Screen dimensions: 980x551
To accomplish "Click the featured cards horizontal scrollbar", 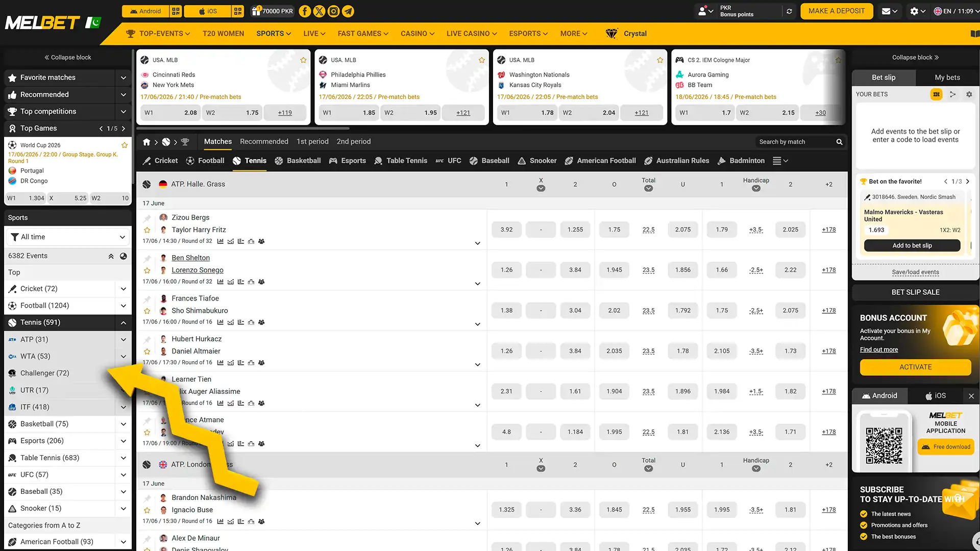I will coord(243,128).
